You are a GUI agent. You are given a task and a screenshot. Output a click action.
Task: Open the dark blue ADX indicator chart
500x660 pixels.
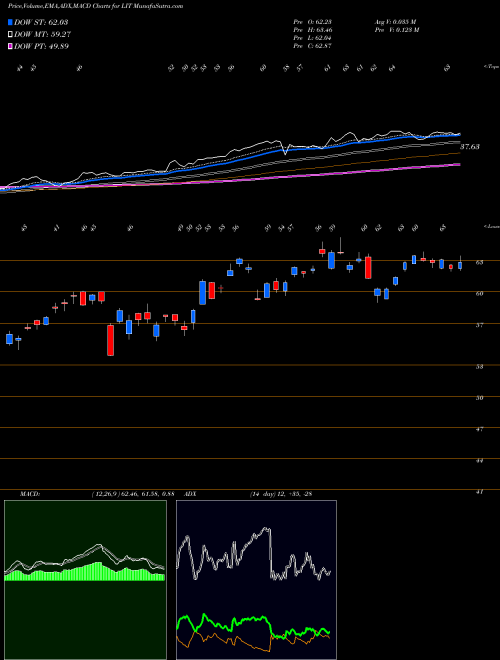(x=256, y=580)
